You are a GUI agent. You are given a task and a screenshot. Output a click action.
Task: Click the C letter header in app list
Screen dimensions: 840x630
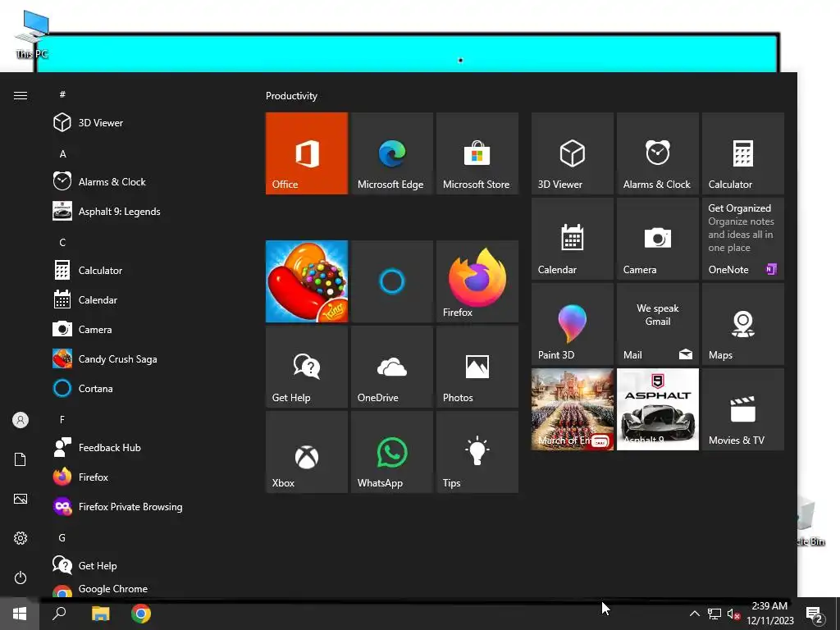[x=62, y=242]
